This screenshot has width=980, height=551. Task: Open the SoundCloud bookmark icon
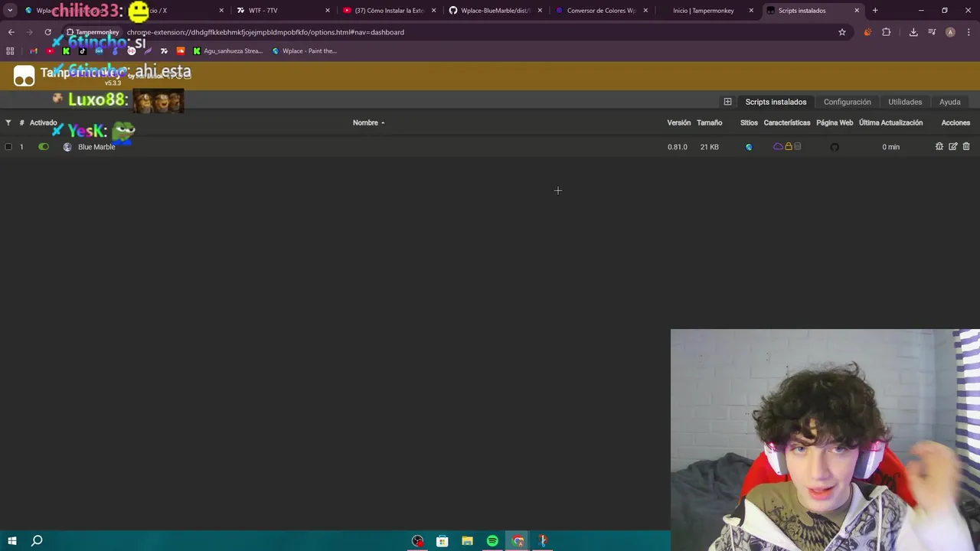[181, 51]
